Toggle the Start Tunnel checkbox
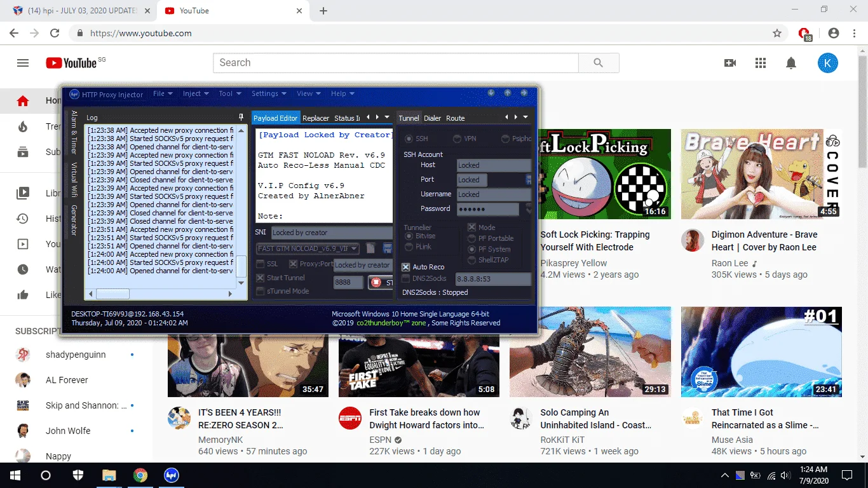This screenshot has width=868, height=488. (x=261, y=278)
